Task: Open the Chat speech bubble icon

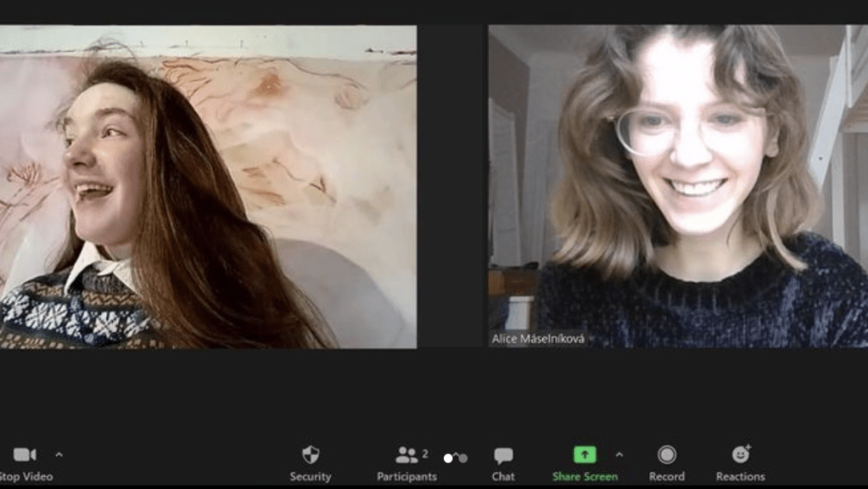Action: [x=503, y=455]
